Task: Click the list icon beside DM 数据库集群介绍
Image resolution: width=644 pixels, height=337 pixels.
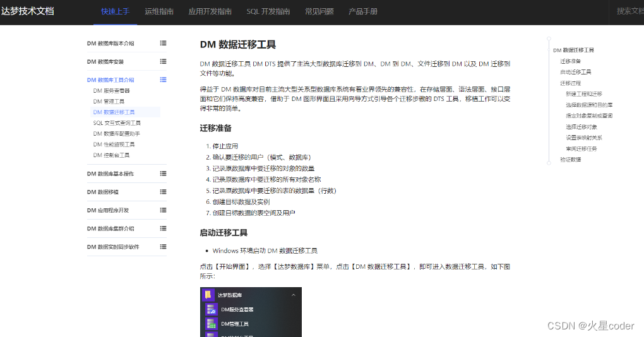Action: (x=163, y=228)
